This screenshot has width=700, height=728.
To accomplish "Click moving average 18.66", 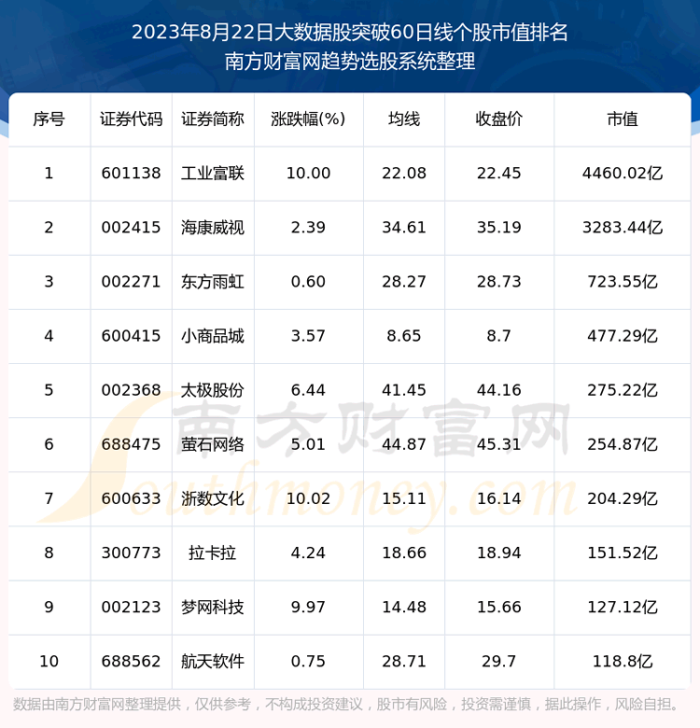I will click(x=404, y=553).
